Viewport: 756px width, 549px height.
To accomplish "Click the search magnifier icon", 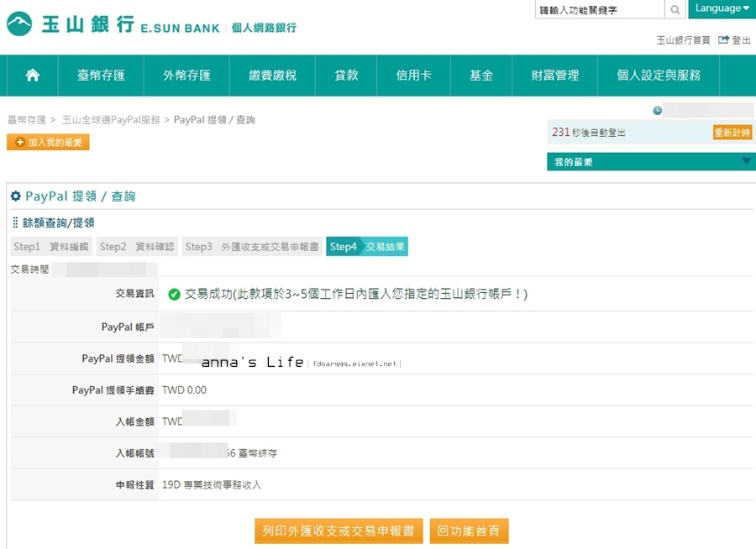I will tap(675, 9).
